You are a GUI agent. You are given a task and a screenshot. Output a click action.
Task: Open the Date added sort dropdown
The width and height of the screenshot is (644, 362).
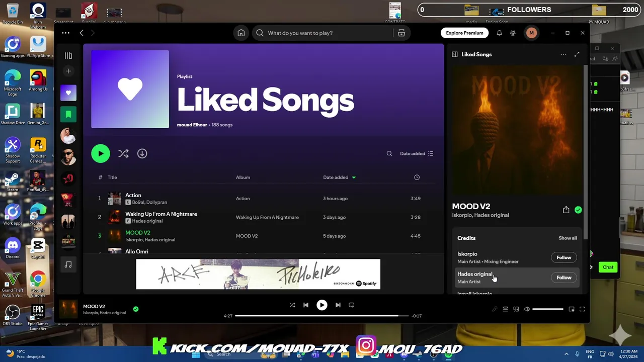(417, 153)
